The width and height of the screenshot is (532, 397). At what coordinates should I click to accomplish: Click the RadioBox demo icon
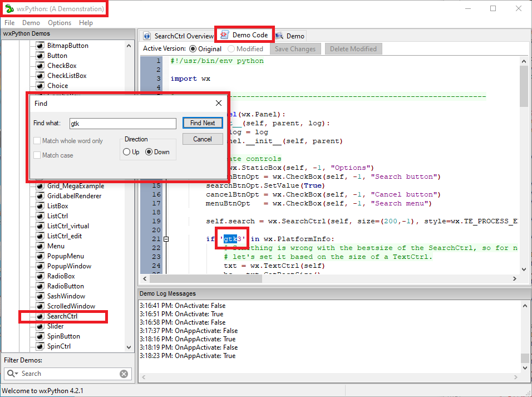40,276
